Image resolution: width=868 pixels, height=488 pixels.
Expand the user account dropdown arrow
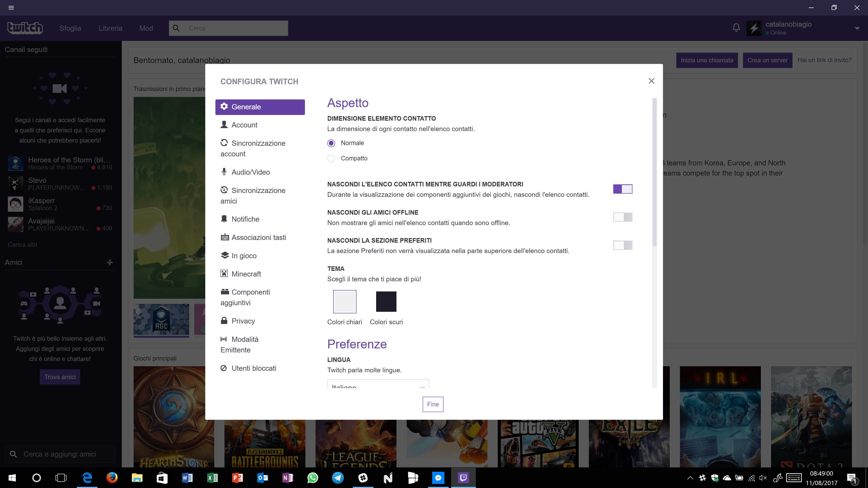(x=857, y=29)
